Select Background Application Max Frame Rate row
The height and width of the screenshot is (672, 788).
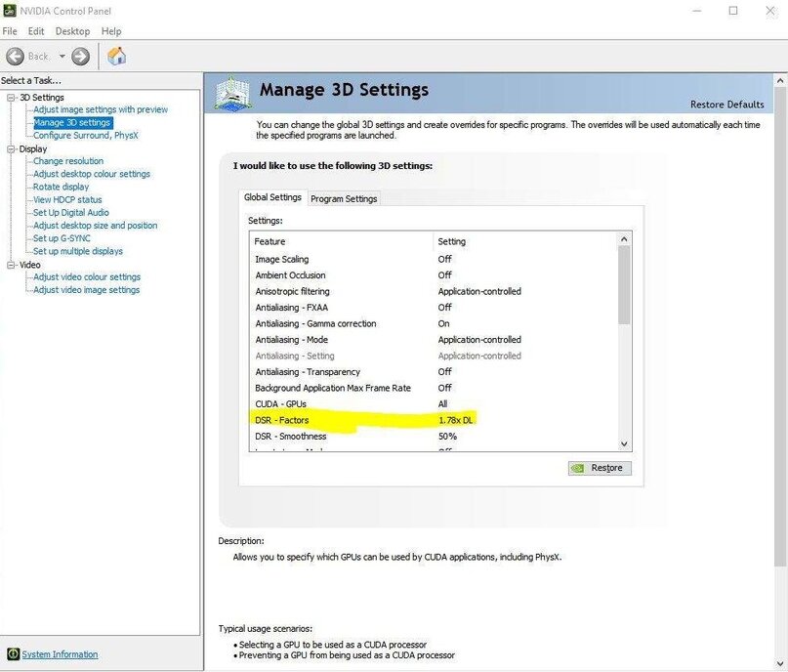pos(435,388)
